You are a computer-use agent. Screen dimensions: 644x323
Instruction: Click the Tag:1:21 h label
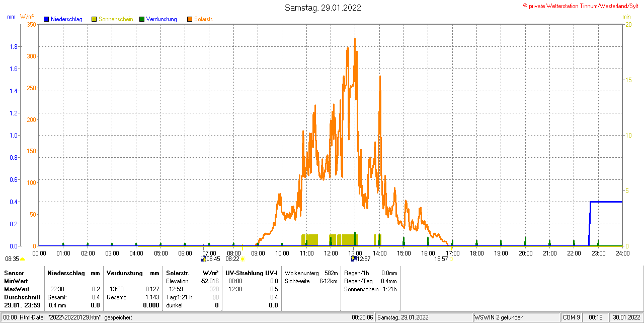[179, 297]
